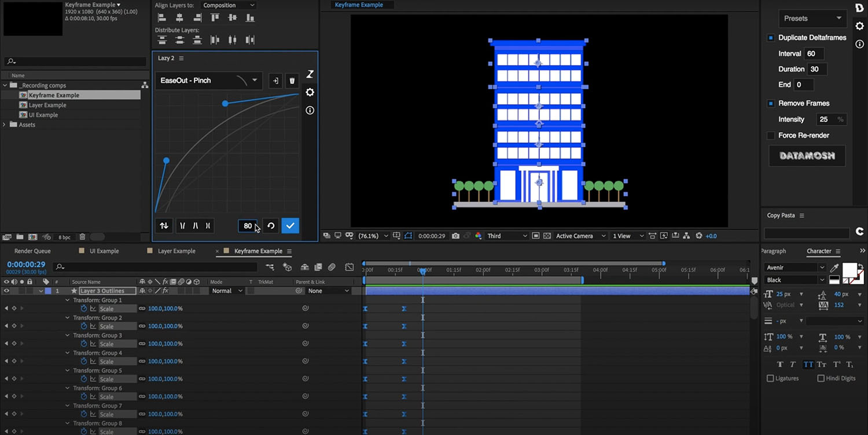Switch to the Layer Example tab
The height and width of the screenshot is (435, 868).
[176, 251]
